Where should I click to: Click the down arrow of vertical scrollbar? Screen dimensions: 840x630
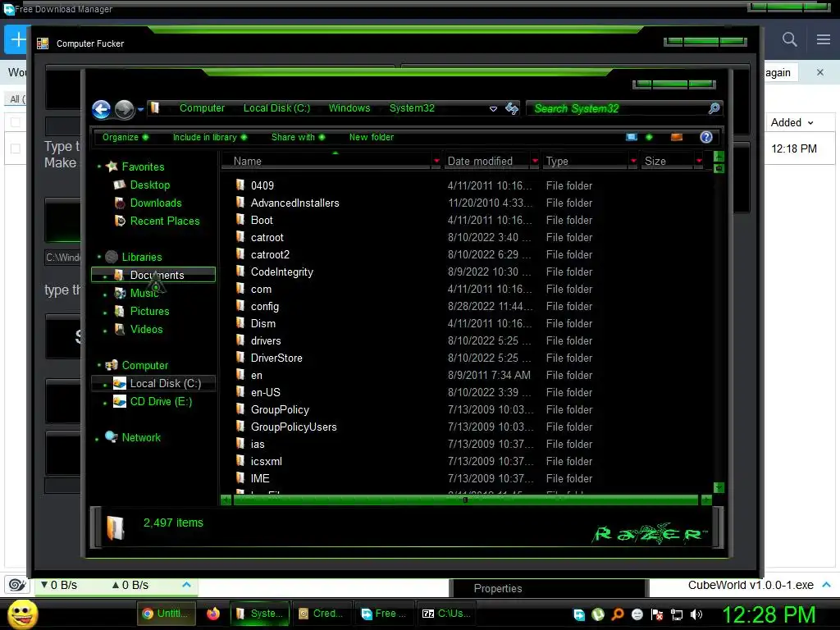click(x=719, y=487)
